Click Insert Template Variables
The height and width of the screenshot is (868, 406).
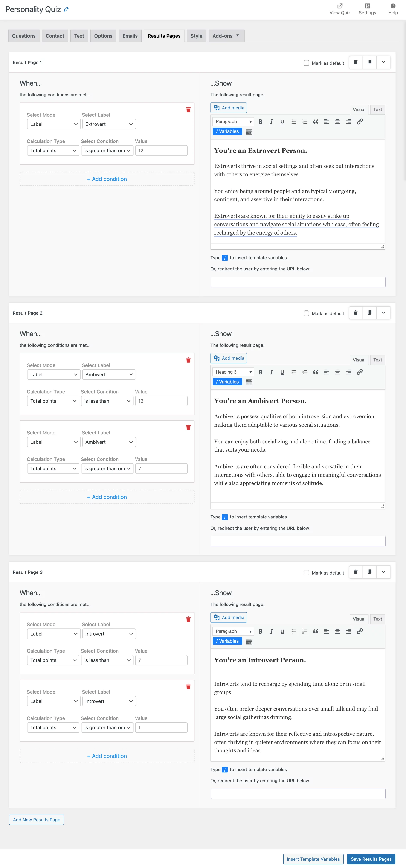point(313,859)
